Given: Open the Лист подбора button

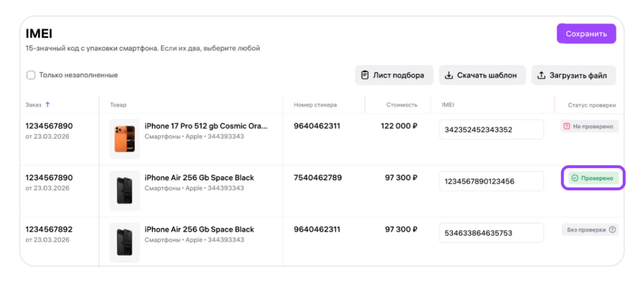Looking at the screenshot, I should [x=394, y=75].
